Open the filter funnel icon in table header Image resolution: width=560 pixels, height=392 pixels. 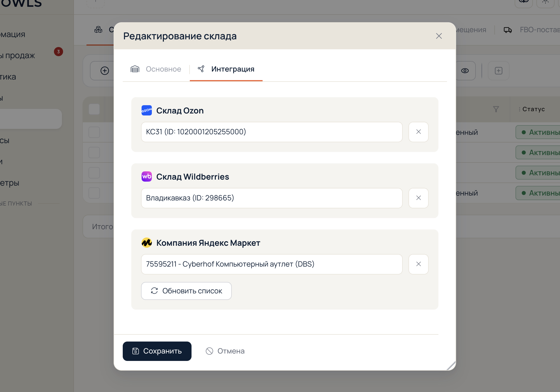496,109
